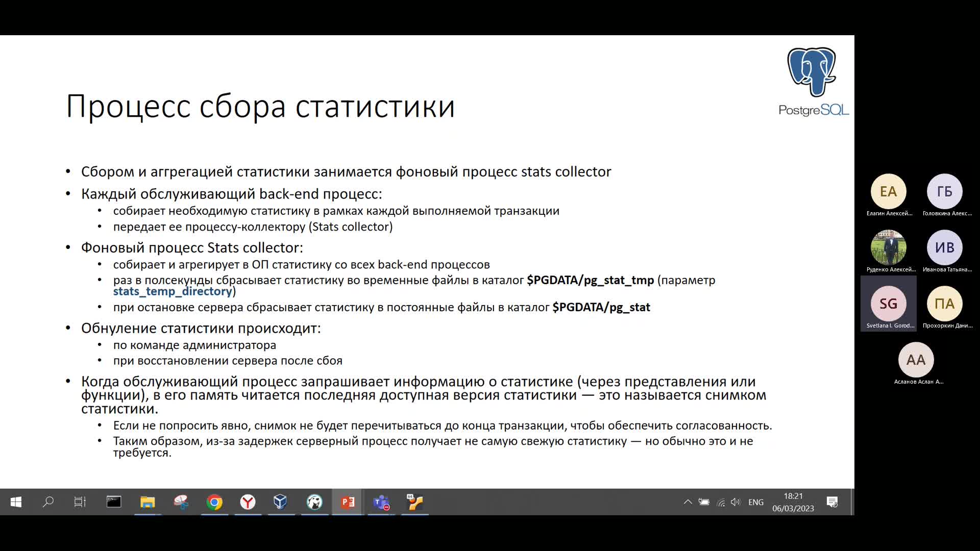This screenshot has height=551, width=980.
Task: Click bullet 'при восстановлении сервера после сбоя'
Action: point(228,361)
